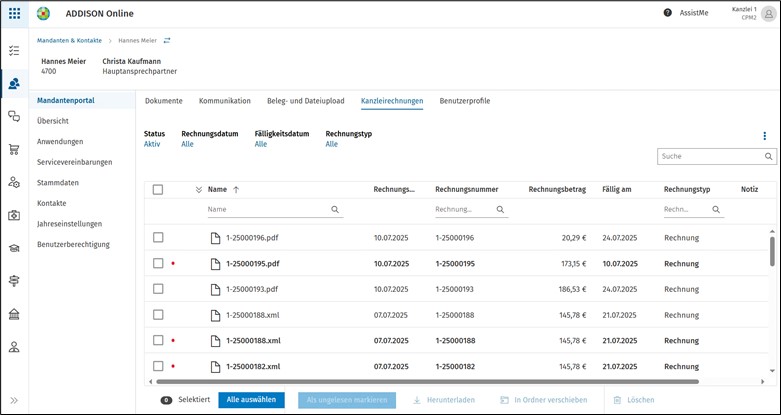Open the Rechnungsdatum filter showing Alle
The width and height of the screenshot is (781, 415).
coord(187,144)
